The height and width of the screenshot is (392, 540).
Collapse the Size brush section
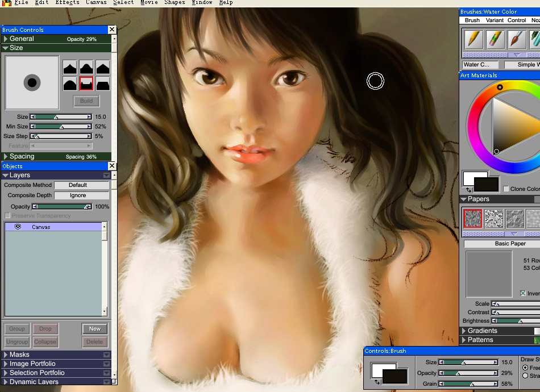click(6, 48)
